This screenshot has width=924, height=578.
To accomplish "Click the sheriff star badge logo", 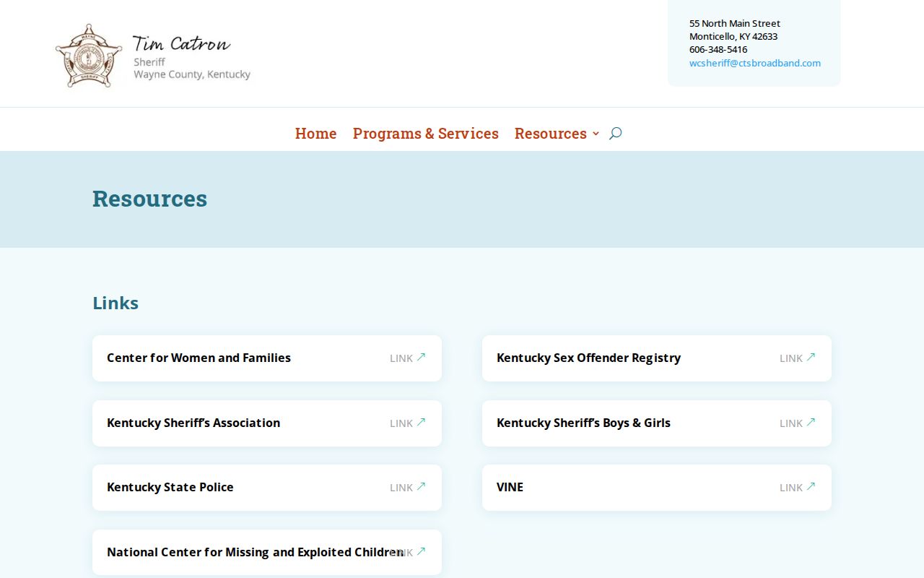I will point(89,56).
